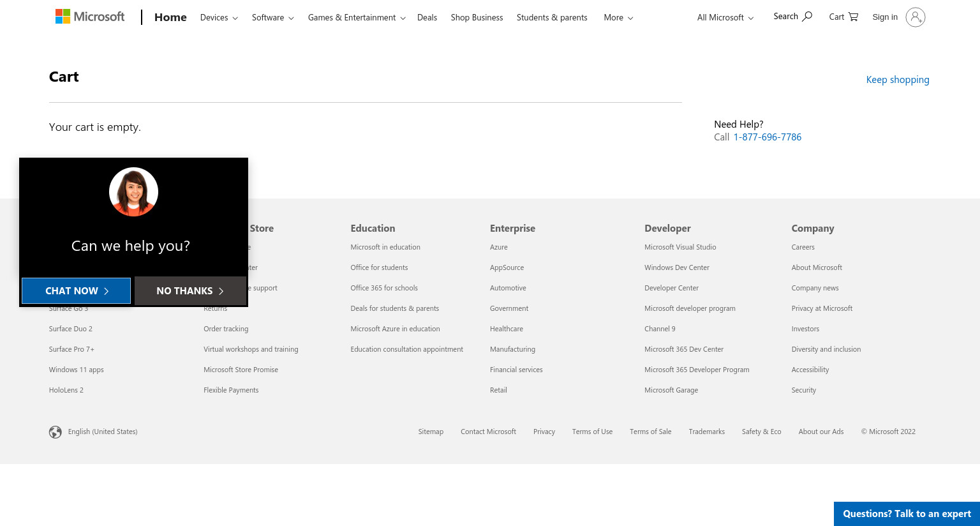
Task: Click the globe language icon
Action: (56, 432)
